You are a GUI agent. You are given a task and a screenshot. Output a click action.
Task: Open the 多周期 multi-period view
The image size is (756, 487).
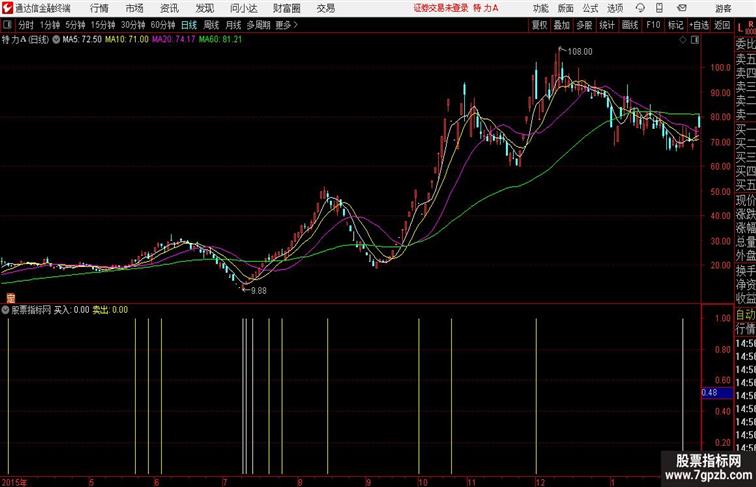click(x=258, y=25)
